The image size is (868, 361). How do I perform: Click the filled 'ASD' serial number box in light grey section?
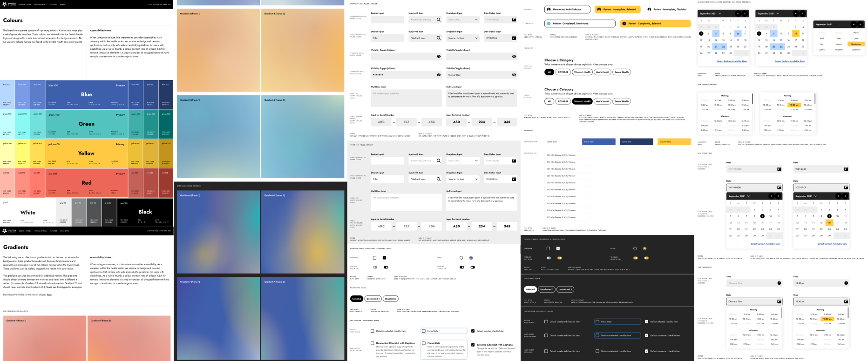457,122
